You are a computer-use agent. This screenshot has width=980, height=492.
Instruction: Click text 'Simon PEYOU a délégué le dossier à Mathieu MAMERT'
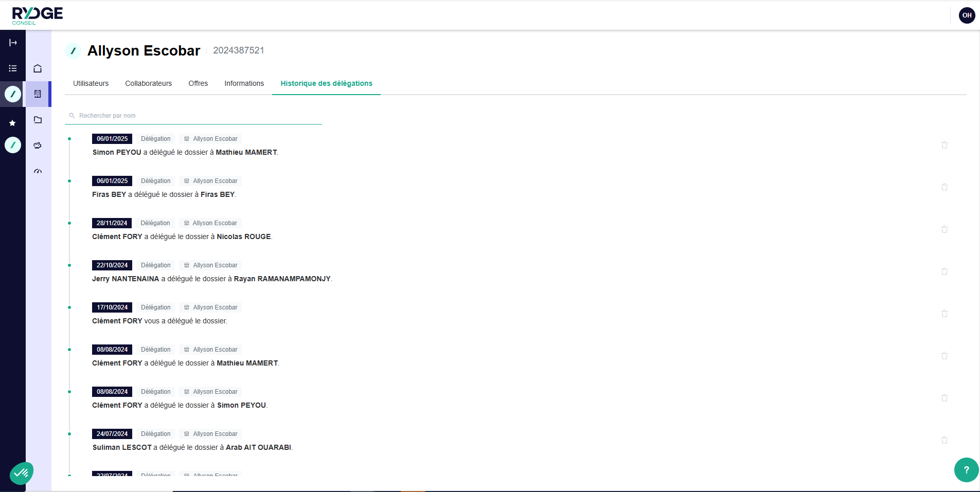(x=185, y=152)
